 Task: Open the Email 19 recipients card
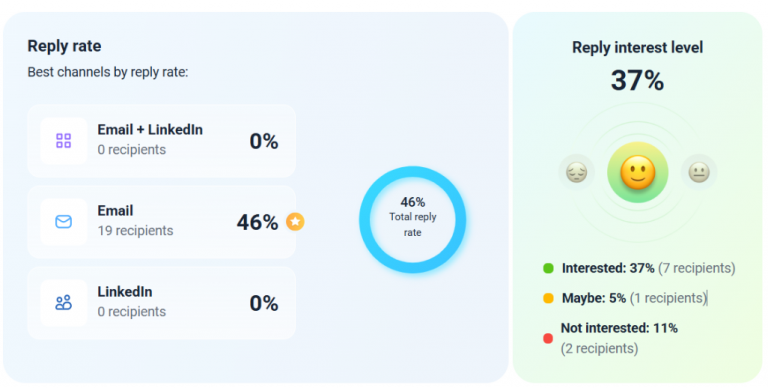coord(162,222)
